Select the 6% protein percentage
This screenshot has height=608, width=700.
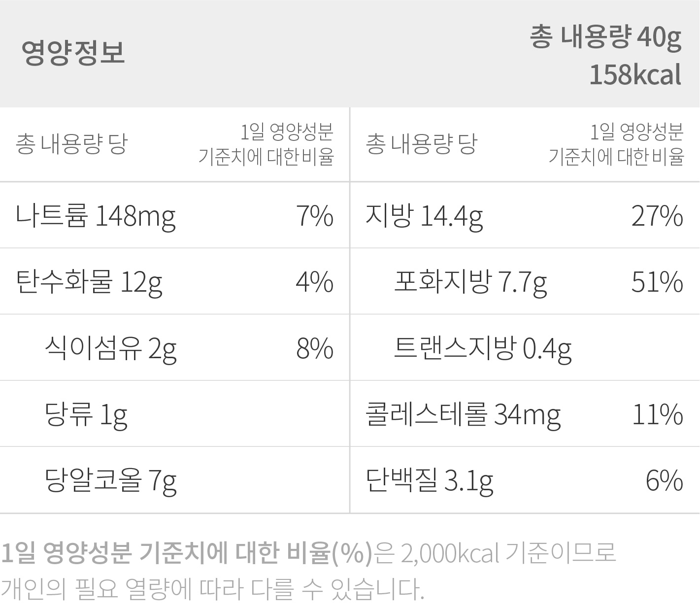pos(665,481)
